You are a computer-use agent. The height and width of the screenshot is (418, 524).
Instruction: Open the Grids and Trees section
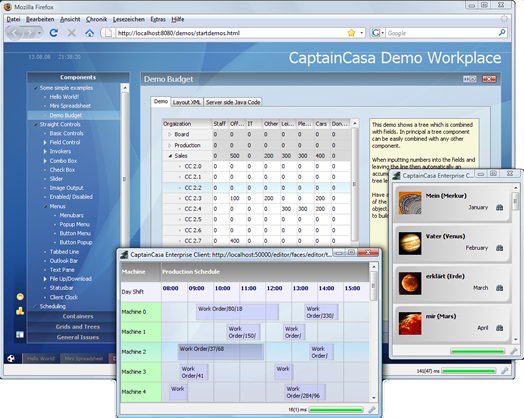[x=78, y=327]
